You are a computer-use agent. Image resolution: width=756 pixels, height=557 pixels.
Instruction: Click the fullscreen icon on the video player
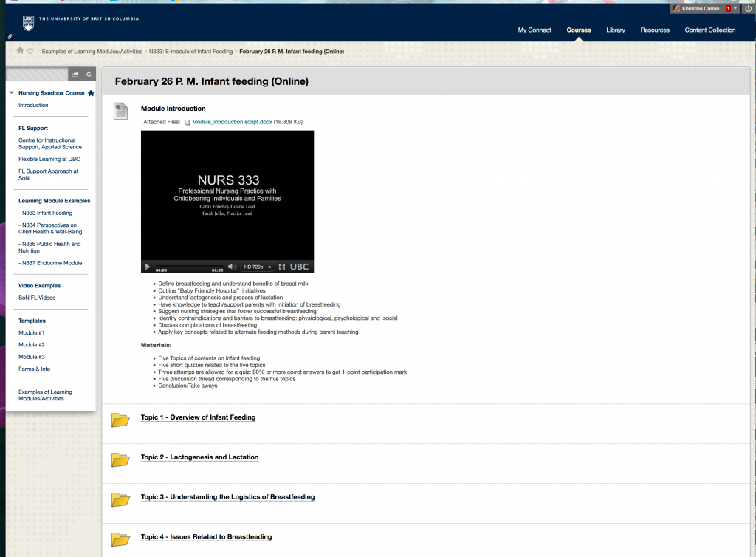(x=282, y=267)
